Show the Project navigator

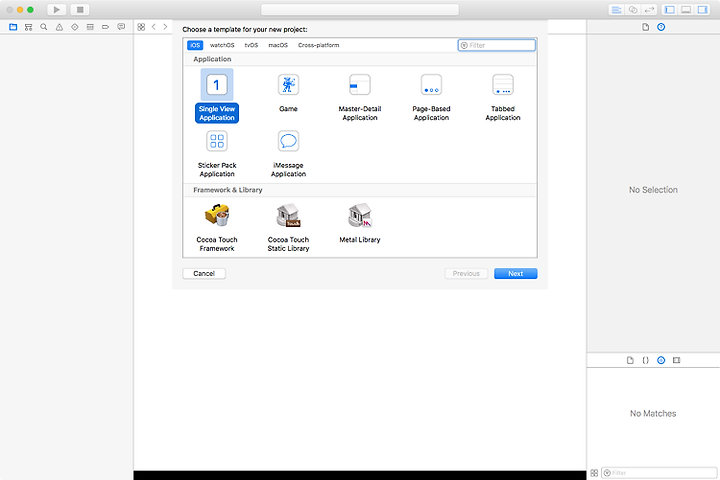click(x=13, y=27)
